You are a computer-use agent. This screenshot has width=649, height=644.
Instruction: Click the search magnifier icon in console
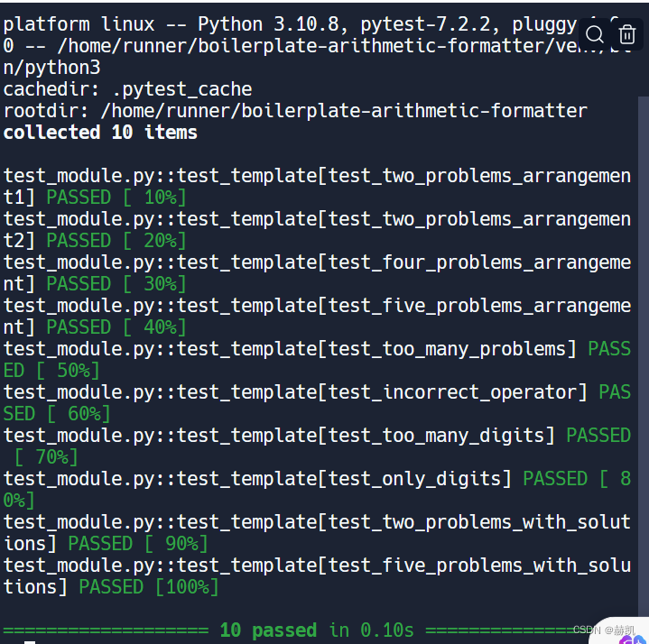[x=594, y=34]
